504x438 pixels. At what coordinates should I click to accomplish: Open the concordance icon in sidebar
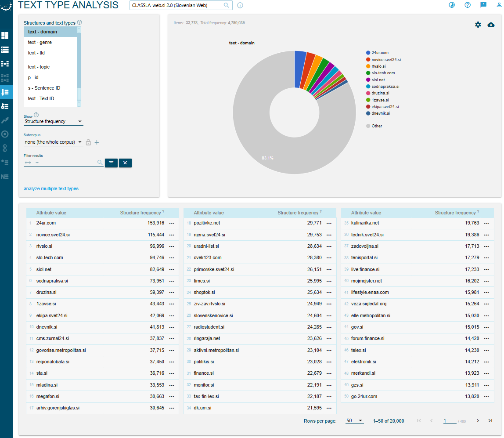(x=5, y=50)
